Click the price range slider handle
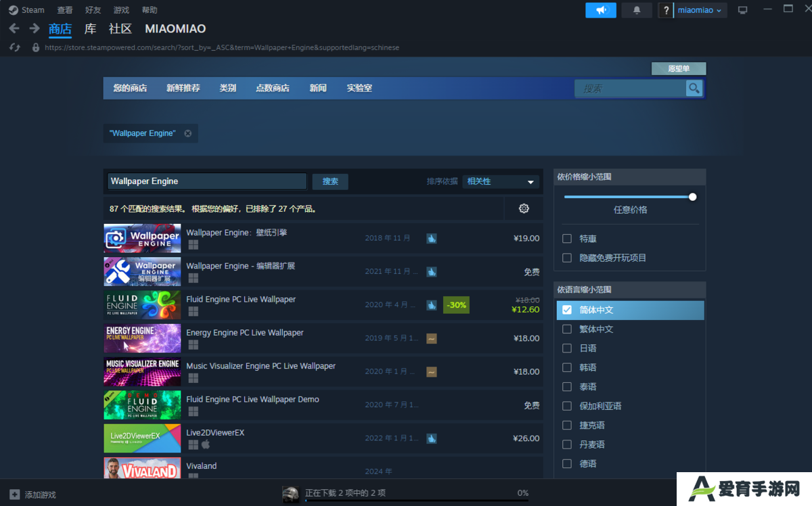Image resolution: width=812 pixels, height=506 pixels. (692, 197)
